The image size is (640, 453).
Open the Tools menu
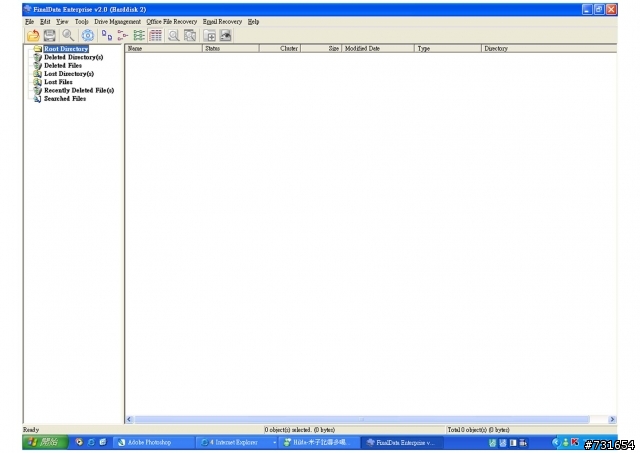[82, 22]
